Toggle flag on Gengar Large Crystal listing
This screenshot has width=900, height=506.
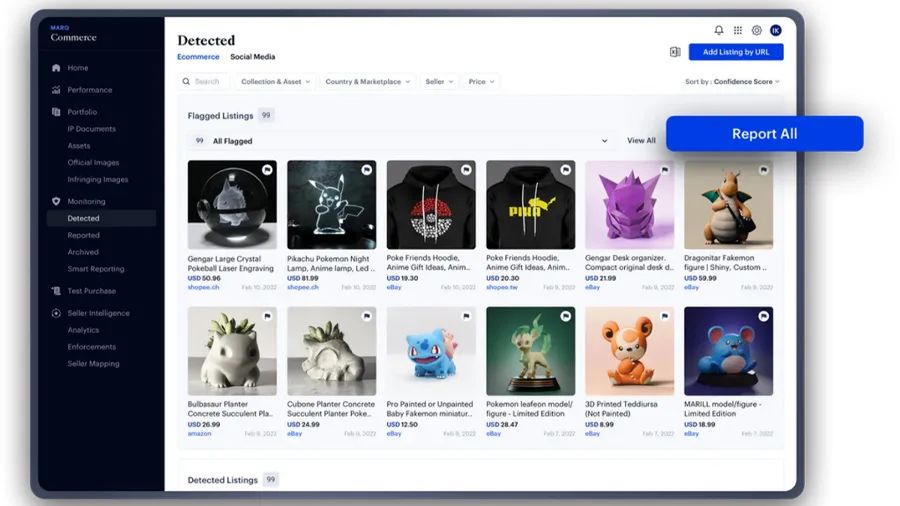click(x=267, y=170)
